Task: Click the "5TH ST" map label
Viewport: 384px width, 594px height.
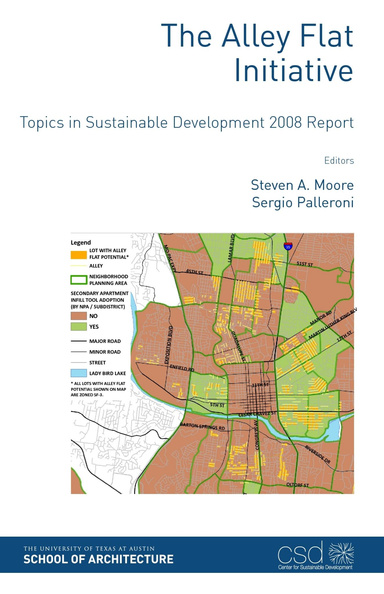Action: coord(217,405)
